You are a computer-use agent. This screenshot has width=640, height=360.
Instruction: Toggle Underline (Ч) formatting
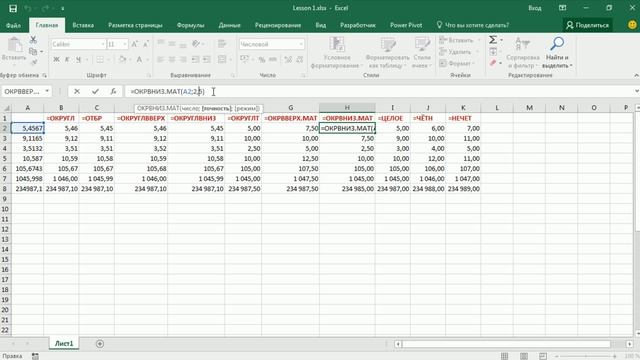[78, 60]
